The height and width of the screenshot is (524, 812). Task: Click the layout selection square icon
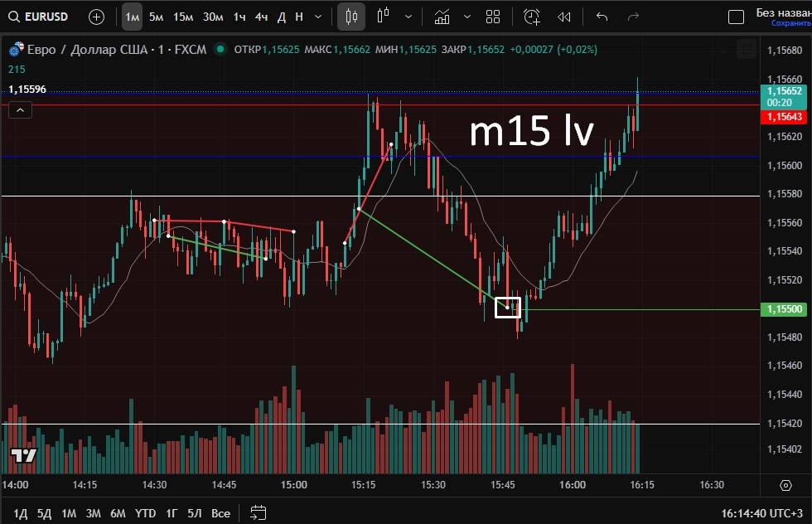pyautogui.click(x=736, y=17)
